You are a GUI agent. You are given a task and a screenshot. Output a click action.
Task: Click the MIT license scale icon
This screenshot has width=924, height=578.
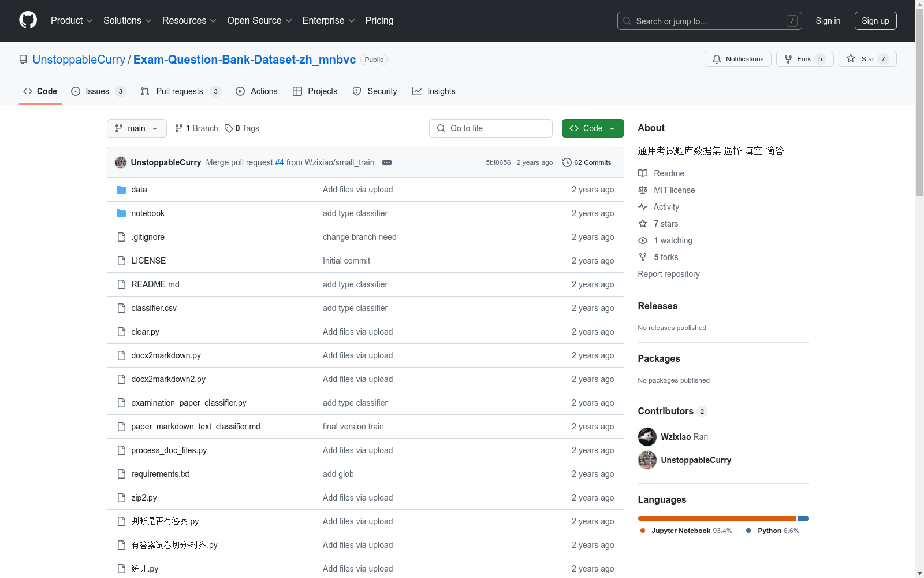point(643,190)
